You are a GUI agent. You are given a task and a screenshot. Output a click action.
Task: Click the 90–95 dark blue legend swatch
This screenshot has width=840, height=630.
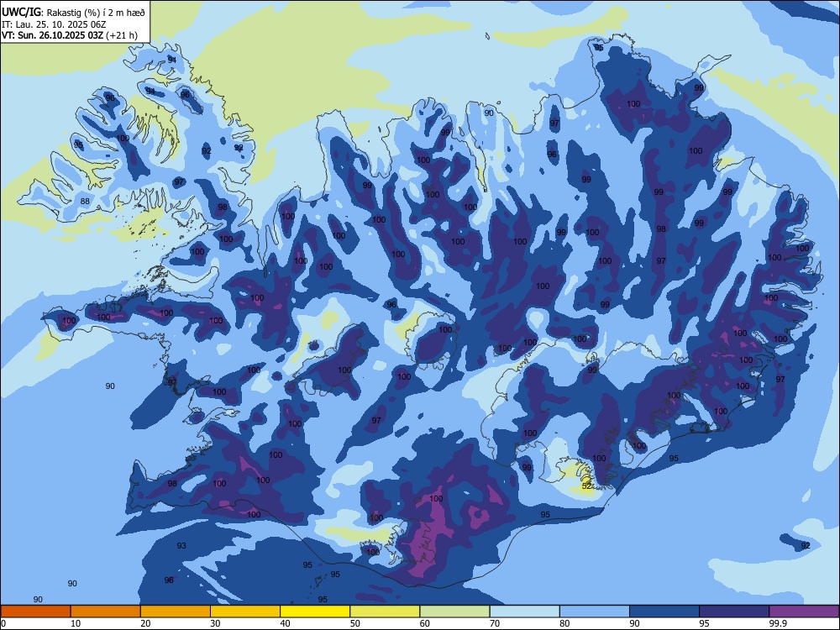(x=664, y=612)
